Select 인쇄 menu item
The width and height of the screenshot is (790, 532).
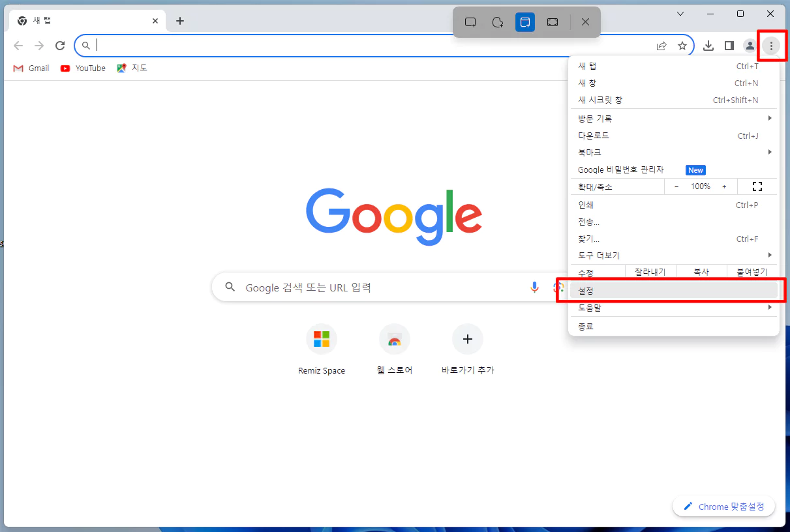pos(673,205)
